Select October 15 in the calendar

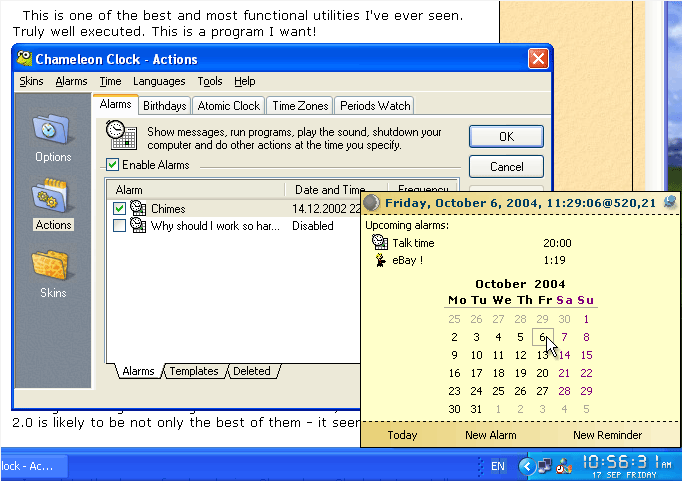point(586,355)
